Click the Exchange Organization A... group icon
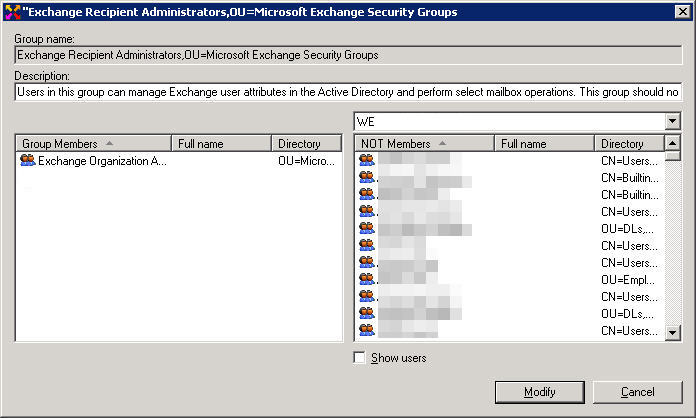Screen dimensions: 696x418 pos(28,160)
